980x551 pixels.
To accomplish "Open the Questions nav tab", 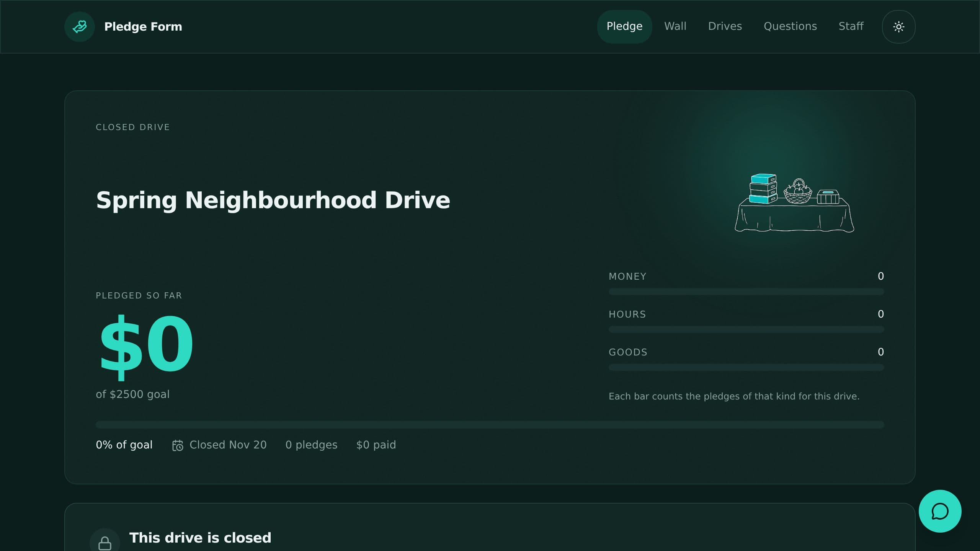I will (x=790, y=26).
